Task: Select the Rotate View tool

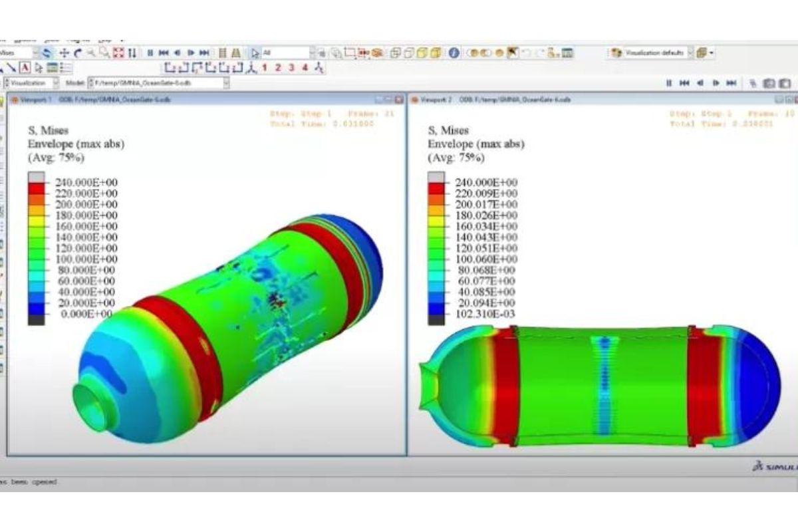Action: 78,53
